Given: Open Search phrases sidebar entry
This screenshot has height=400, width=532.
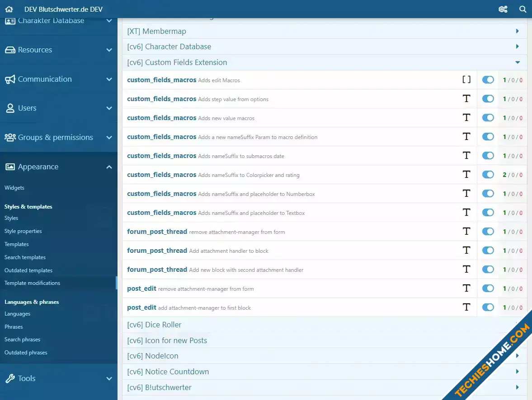Looking at the screenshot, I should pyautogui.click(x=23, y=340).
